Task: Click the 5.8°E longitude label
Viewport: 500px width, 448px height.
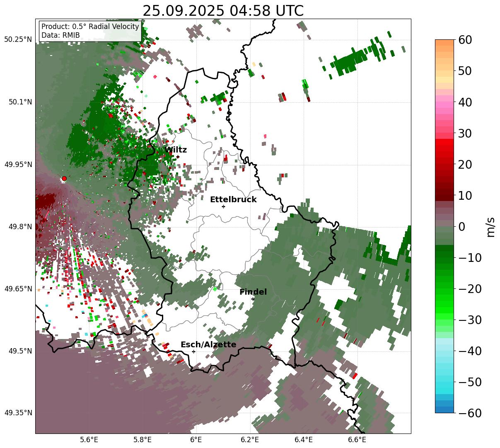Action: coord(143,439)
